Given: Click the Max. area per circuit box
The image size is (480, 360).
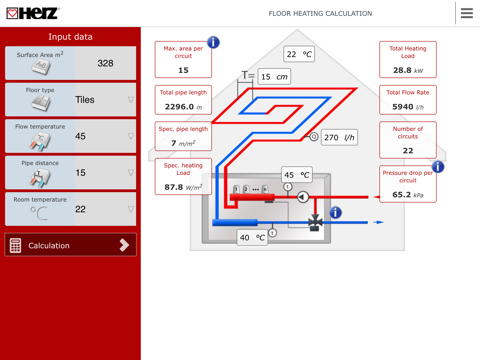Looking at the screenshot, I should (183, 59).
